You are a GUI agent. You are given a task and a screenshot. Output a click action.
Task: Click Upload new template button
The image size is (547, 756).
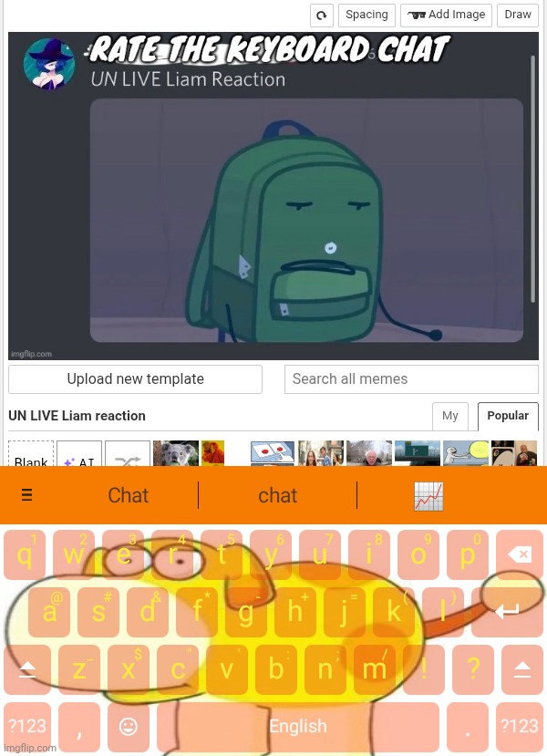point(136,379)
